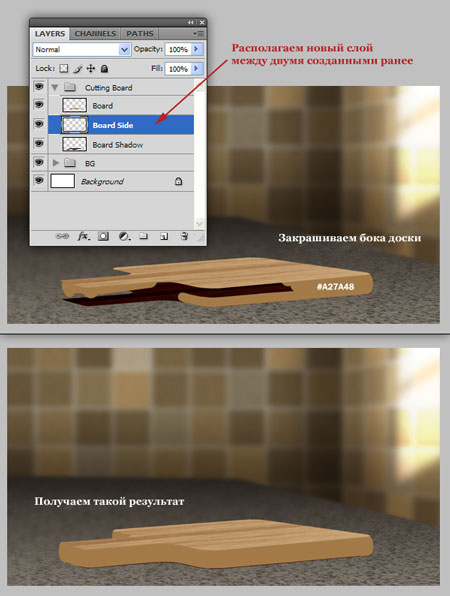Select the BG group name
The image size is (450, 596).
point(90,163)
